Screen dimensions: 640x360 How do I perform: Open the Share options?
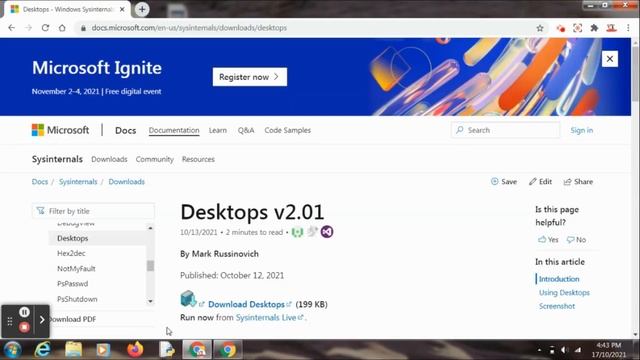click(578, 182)
